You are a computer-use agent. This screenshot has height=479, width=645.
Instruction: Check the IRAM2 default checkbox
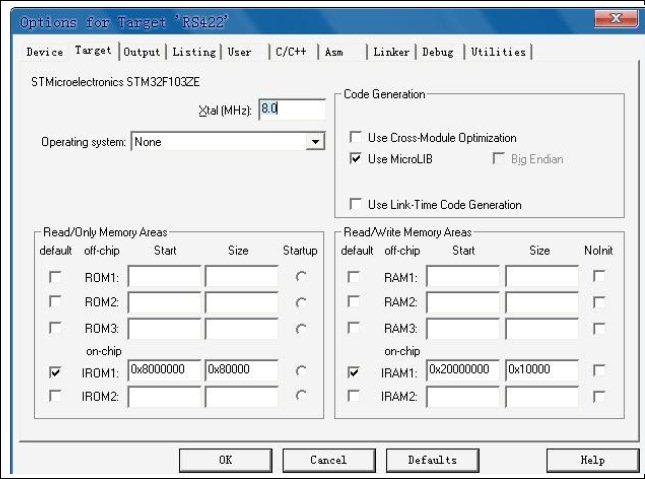tap(354, 396)
